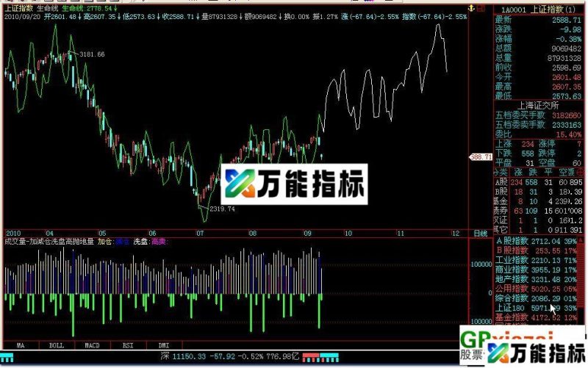Image resolution: width=588 pixels, height=368 pixels.
Task: Click the cyan bars indicator at bottom-left status bar
Action: [7, 357]
